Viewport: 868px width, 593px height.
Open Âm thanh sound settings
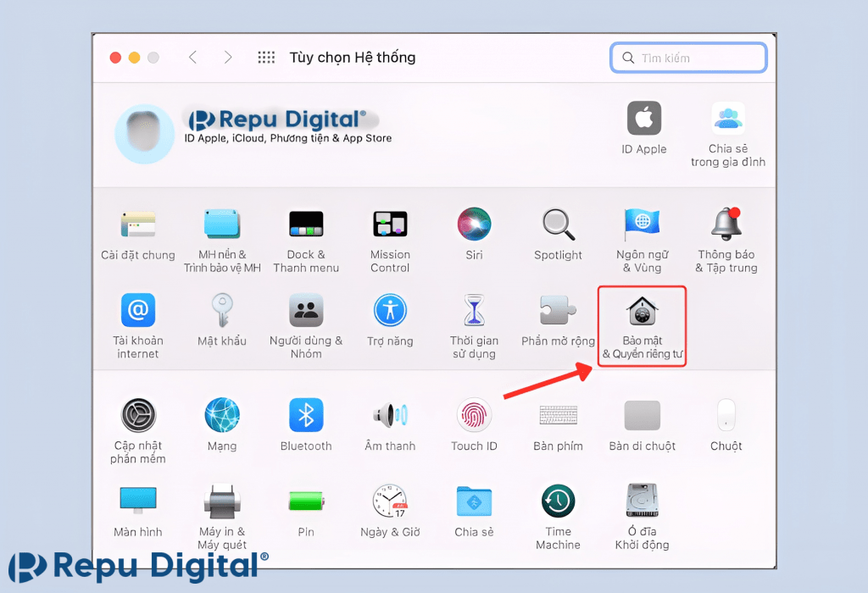390,415
